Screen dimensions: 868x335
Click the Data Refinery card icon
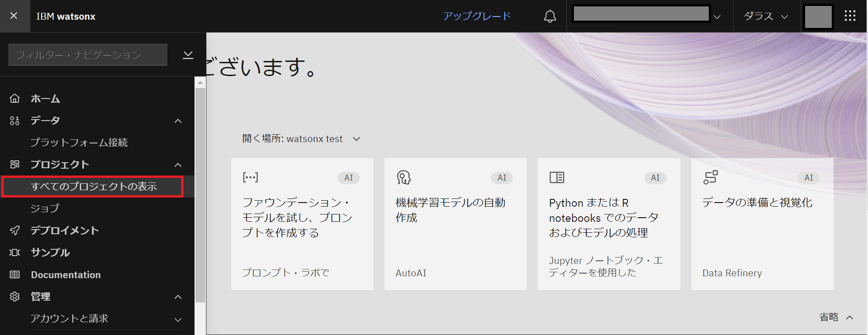[710, 177]
